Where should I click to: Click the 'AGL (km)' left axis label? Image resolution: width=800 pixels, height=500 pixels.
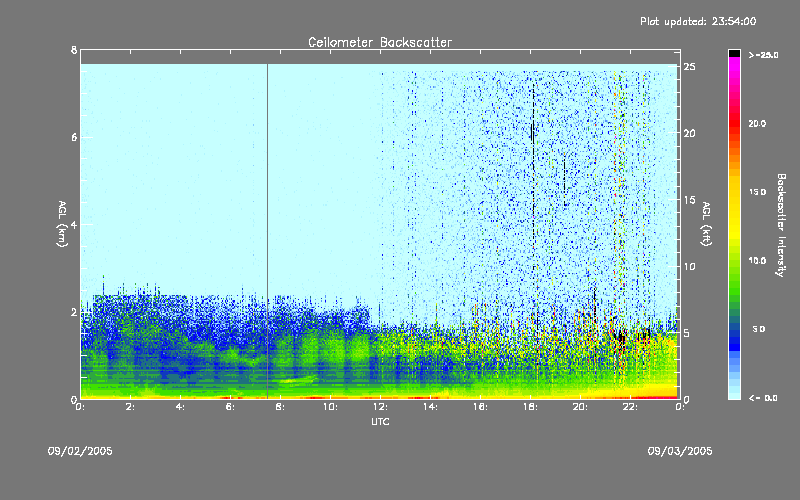click(62, 224)
